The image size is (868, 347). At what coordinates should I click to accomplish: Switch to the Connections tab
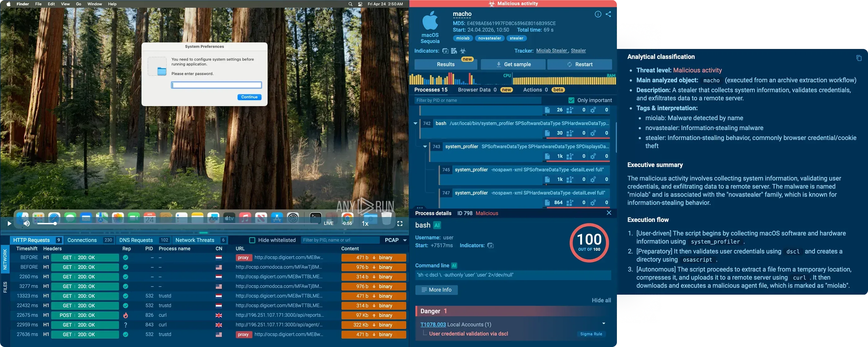coord(89,240)
